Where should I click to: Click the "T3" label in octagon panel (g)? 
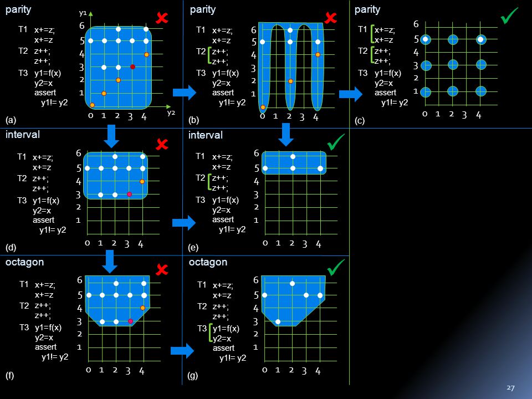[x=202, y=329]
